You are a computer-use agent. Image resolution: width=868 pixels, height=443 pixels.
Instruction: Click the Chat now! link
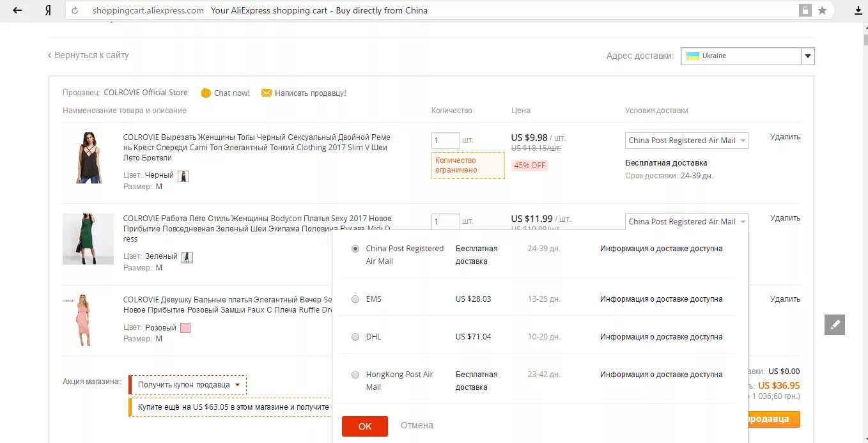click(x=232, y=93)
